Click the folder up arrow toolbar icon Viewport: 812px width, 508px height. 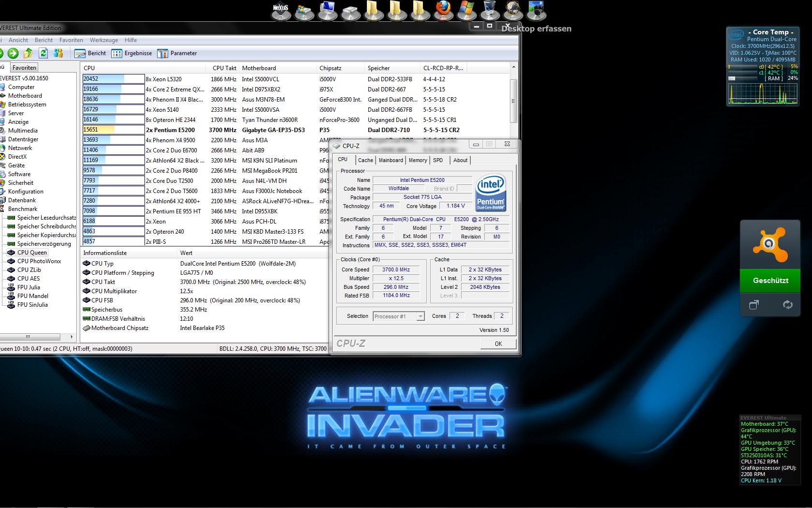pyautogui.click(x=28, y=53)
